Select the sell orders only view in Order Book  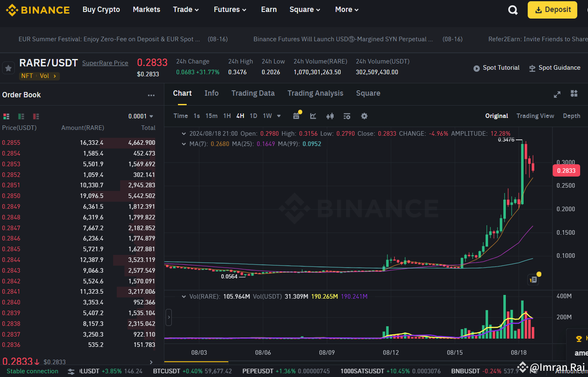click(x=36, y=116)
